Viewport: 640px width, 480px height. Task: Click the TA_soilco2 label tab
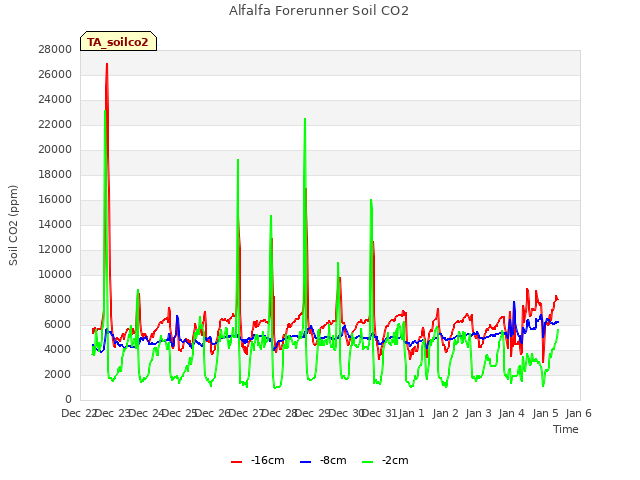click(118, 42)
